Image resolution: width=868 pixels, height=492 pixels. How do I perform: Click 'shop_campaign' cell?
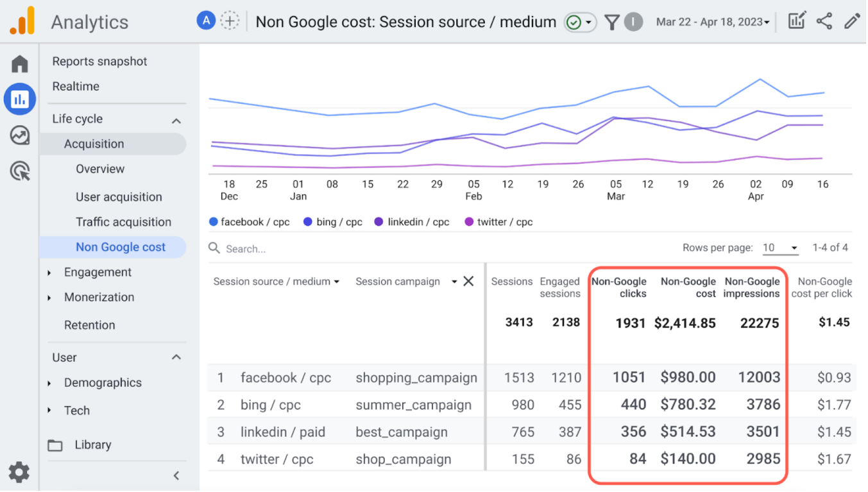click(404, 459)
